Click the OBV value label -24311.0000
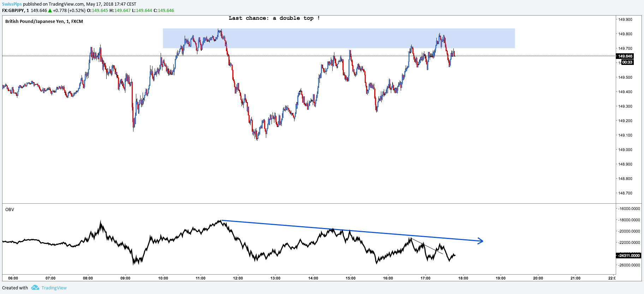 [x=628, y=256]
